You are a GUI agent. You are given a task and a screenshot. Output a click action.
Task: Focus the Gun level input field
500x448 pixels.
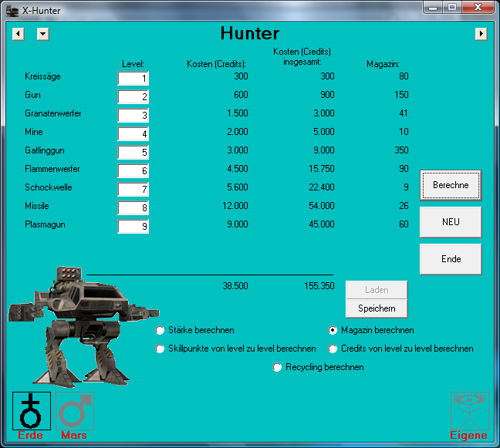coord(133,97)
